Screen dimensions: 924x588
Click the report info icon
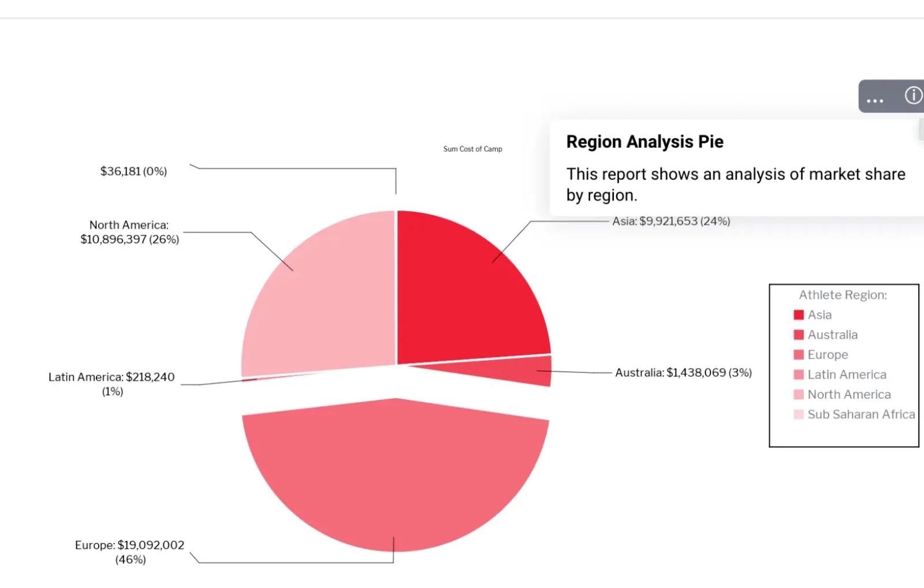[913, 95]
